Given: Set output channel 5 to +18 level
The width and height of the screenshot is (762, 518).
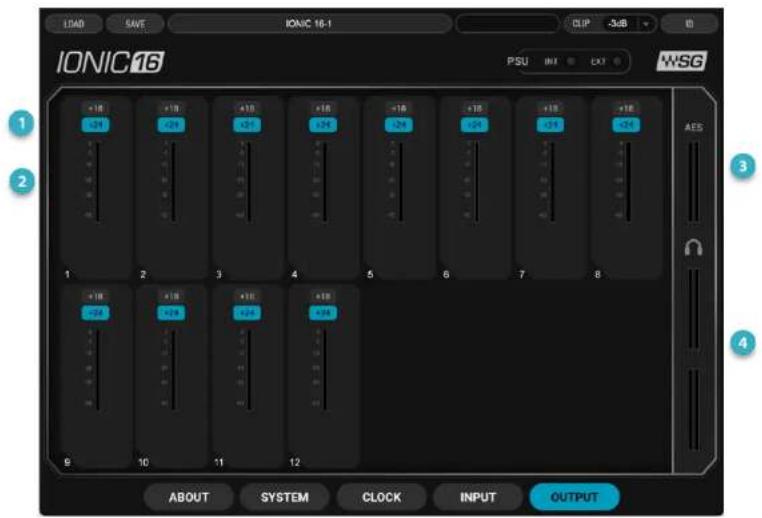Looking at the screenshot, I should pos(399,108).
